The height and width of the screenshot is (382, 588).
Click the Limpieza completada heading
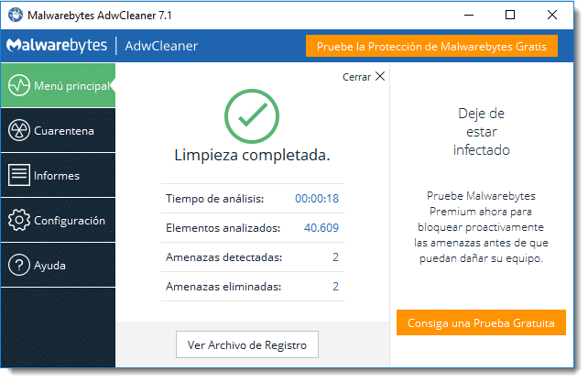(252, 155)
